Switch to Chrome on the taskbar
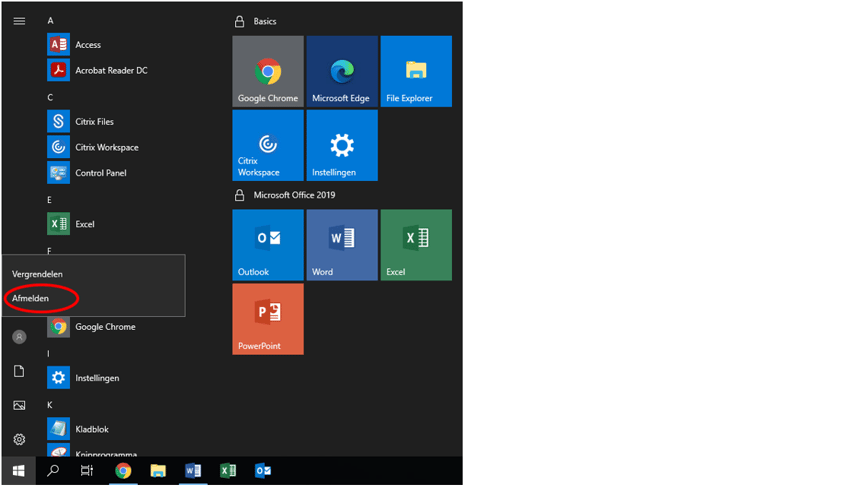This screenshot has height=488, width=850. 123,471
